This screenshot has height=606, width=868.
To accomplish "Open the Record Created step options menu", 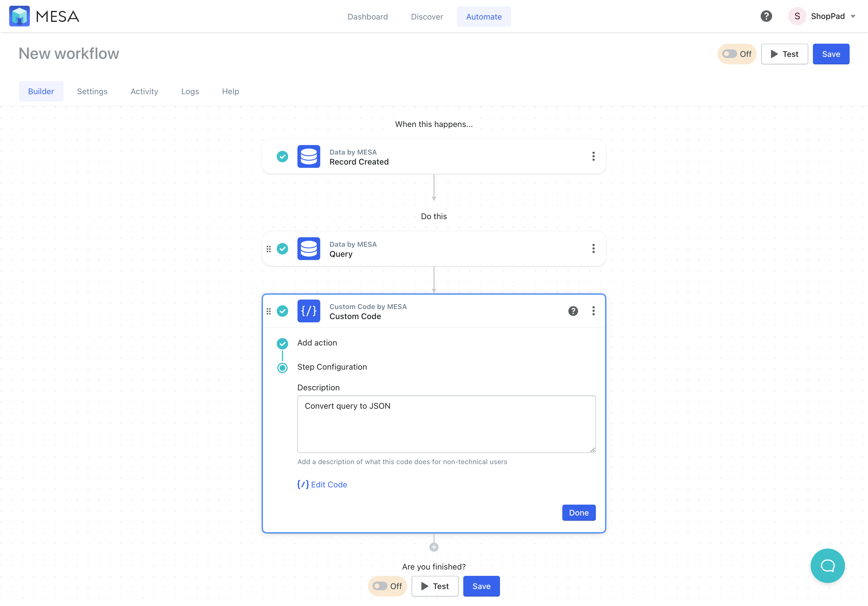I will click(x=593, y=156).
